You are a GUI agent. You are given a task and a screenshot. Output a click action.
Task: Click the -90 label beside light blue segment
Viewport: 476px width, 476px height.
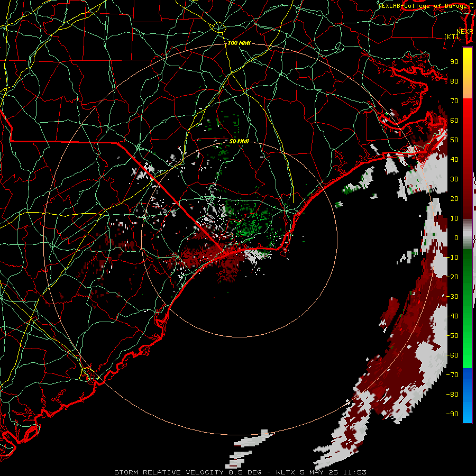pyautogui.click(x=452, y=414)
